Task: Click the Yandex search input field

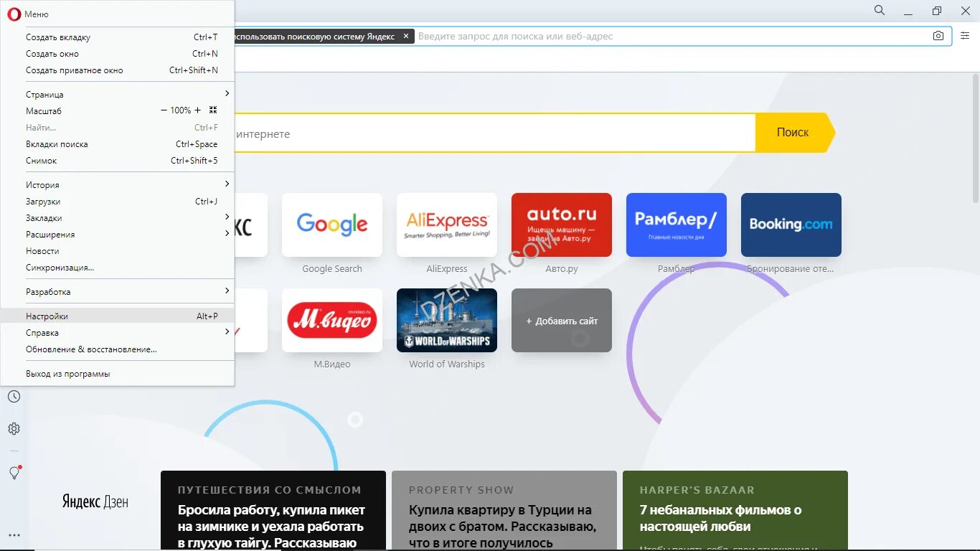Action: (495, 133)
